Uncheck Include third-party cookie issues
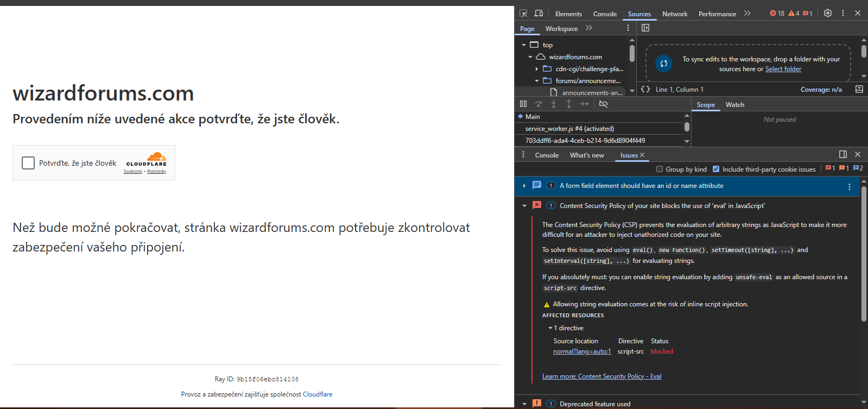Screen dimensions: 868x409 point(716,169)
